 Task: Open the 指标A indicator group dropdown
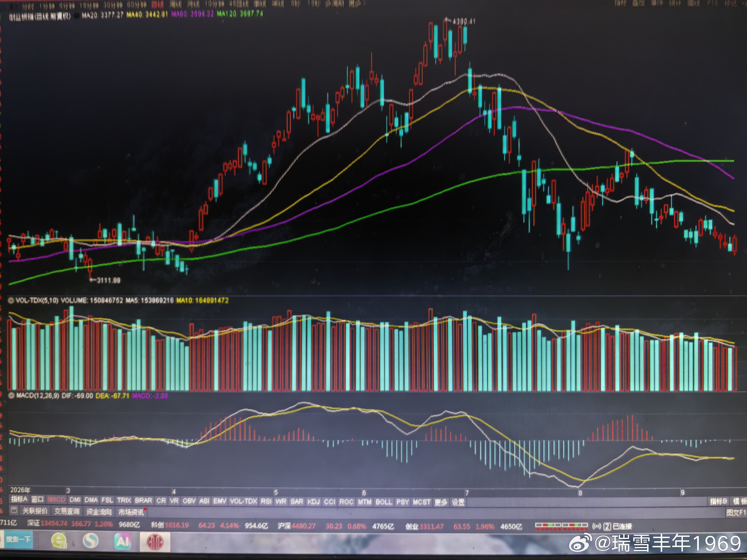(19, 499)
